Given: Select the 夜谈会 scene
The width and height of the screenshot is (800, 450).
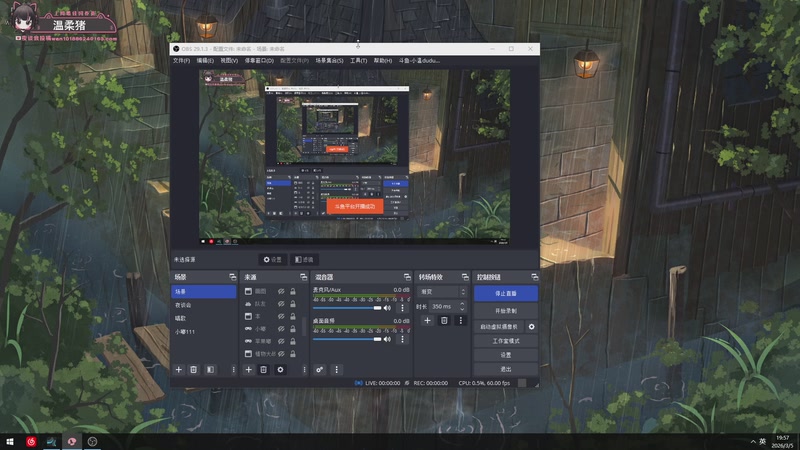Looking at the screenshot, I should click(203, 305).
